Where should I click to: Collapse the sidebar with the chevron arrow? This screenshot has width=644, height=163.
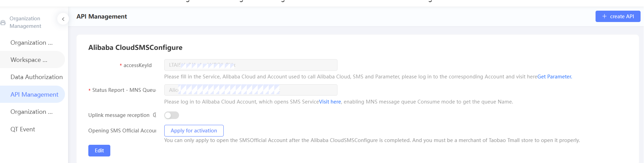(63, 19)
